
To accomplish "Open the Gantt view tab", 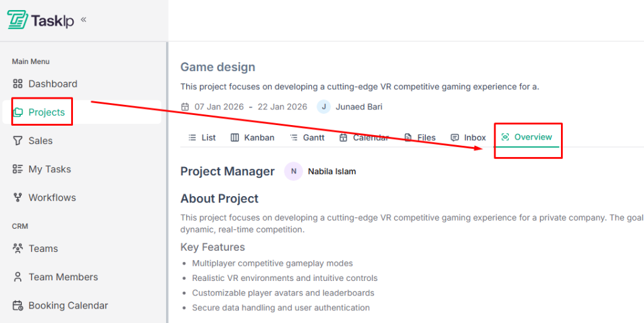I will point(307,138).
